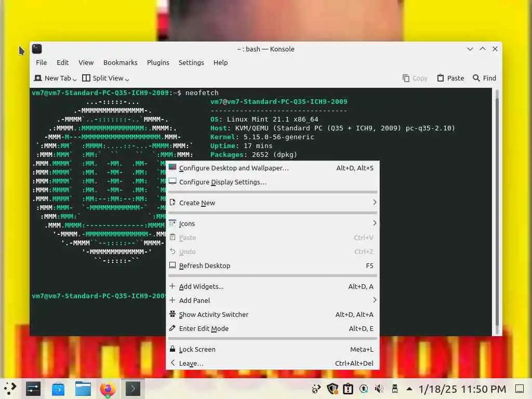Choose Leave from context menu
This screenshot has width=532, height=399.
(x=272, y=363)
